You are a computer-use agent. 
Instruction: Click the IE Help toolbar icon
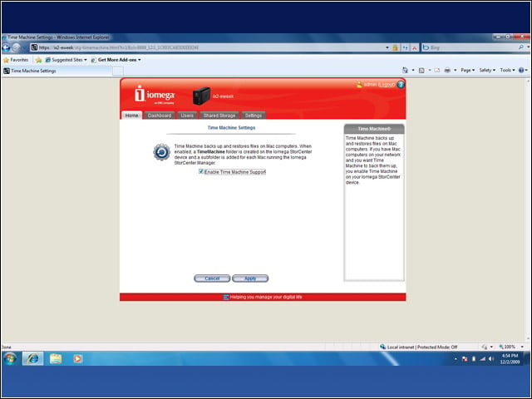pos(521,70)
